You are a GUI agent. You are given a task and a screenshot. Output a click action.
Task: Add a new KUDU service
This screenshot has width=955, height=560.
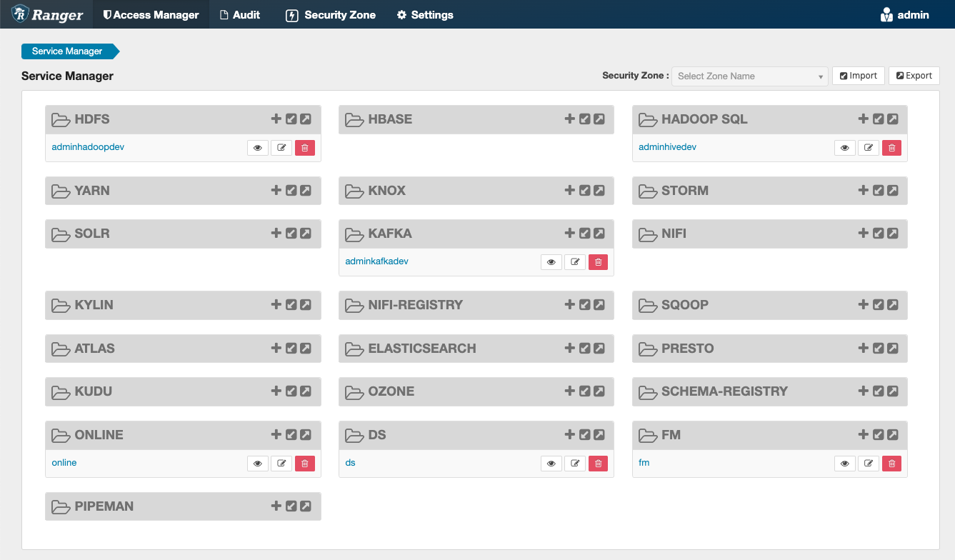click(x=276, y=391)
